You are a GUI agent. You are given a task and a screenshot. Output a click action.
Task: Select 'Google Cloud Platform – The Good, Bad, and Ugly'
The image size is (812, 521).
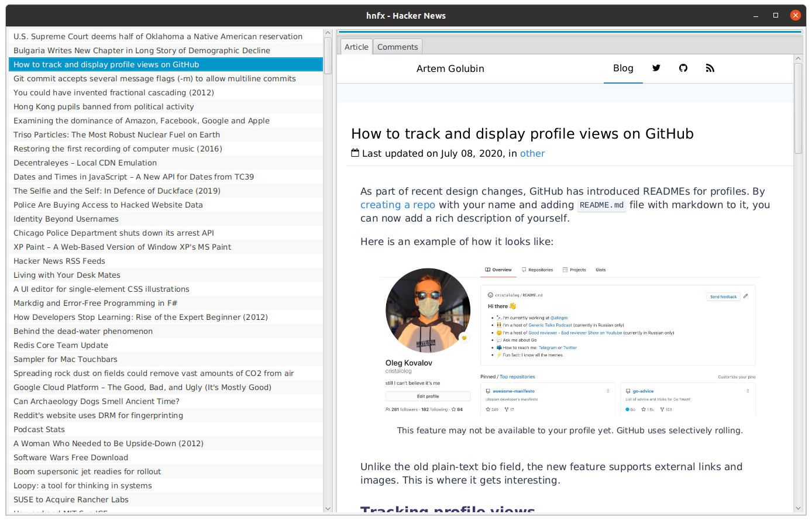166,387
